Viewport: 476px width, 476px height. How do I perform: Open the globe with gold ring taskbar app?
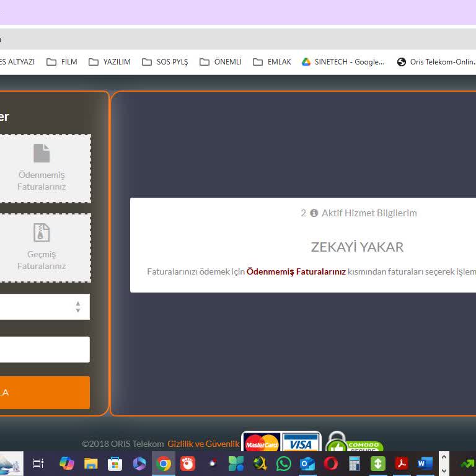[x=260, y=464]
